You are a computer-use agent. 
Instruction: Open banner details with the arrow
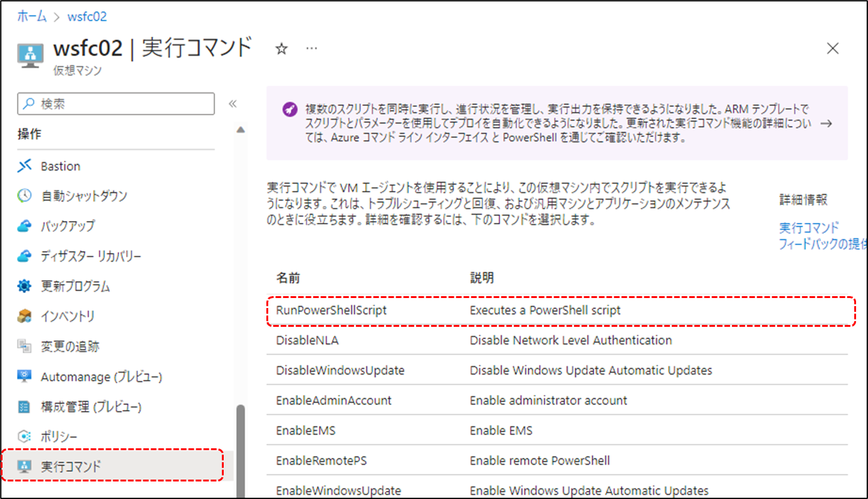coord(826,123)
